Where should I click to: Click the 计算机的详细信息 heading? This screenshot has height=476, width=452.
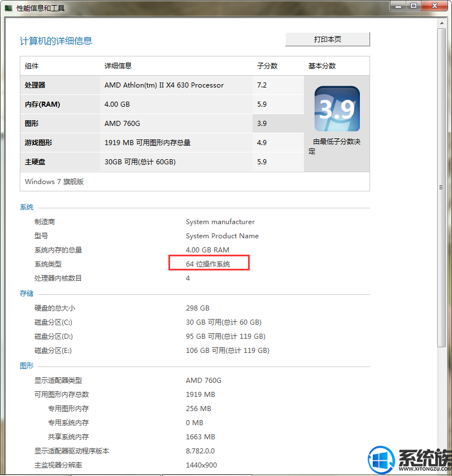point(56,41)
